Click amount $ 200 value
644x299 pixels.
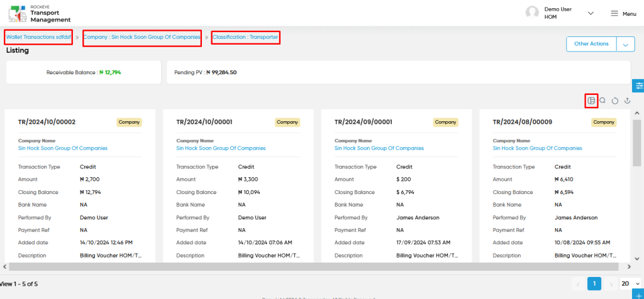403,179
